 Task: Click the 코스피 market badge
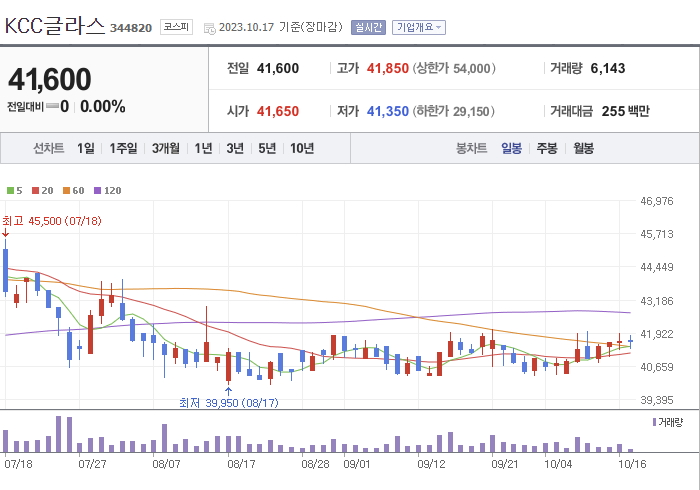point(176,27)
